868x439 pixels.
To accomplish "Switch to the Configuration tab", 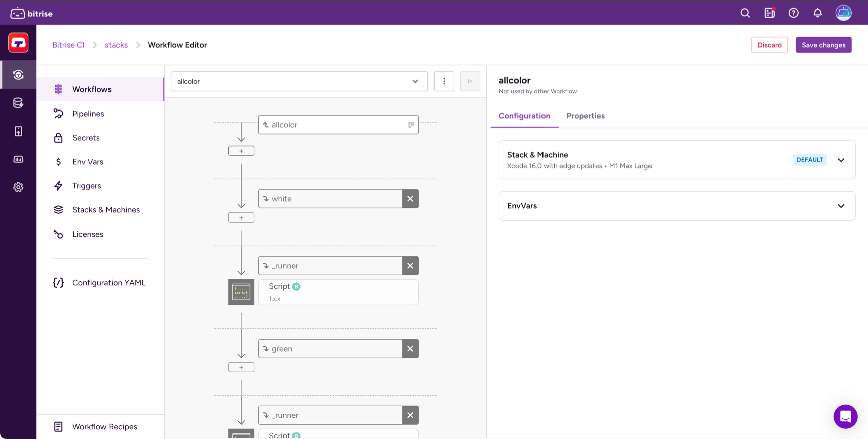I will click(524, 116).
